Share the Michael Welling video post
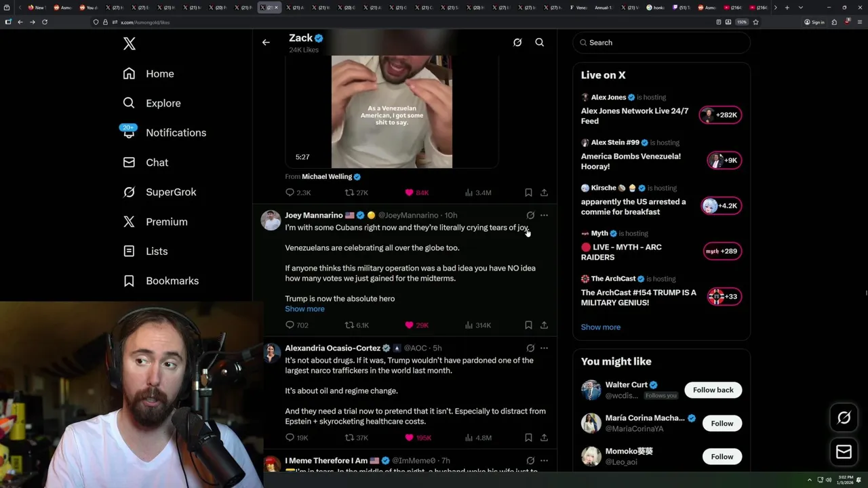The image size is (868, 488). point(544,192)
